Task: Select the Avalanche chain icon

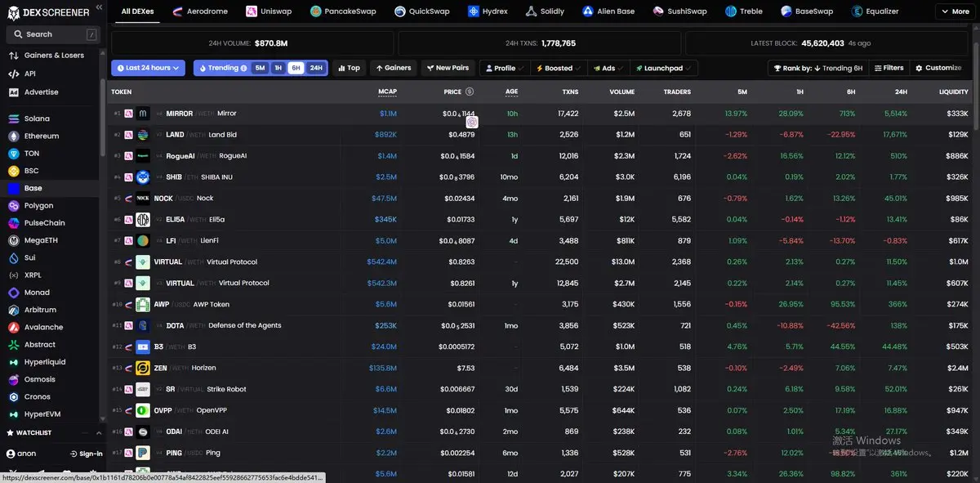Action: point(13,327)
